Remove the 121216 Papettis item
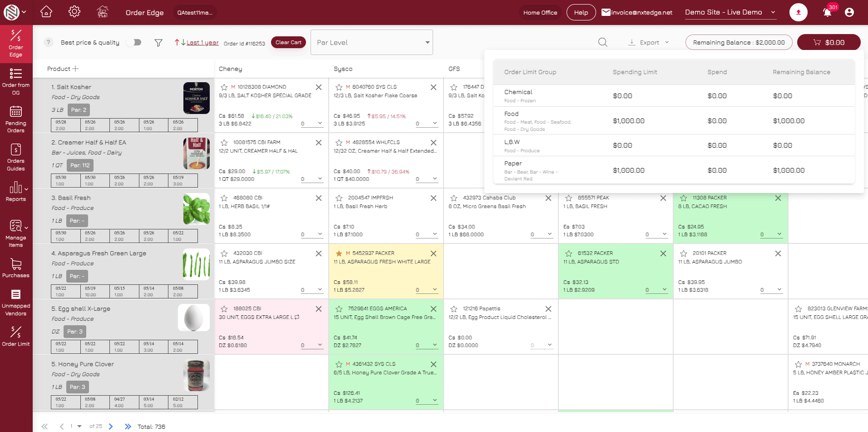868x432 pixels. click(x=548, y=309)
